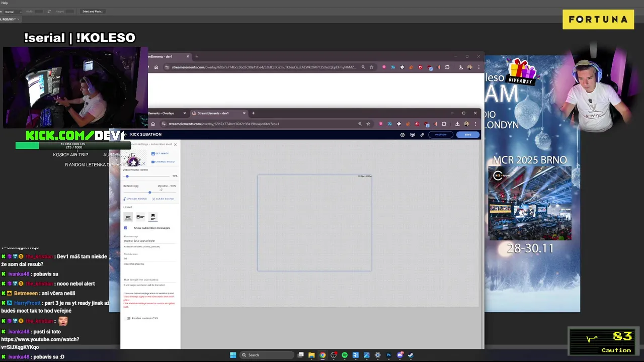Select the first layout option (text over image)

click(x=128, y=217)
